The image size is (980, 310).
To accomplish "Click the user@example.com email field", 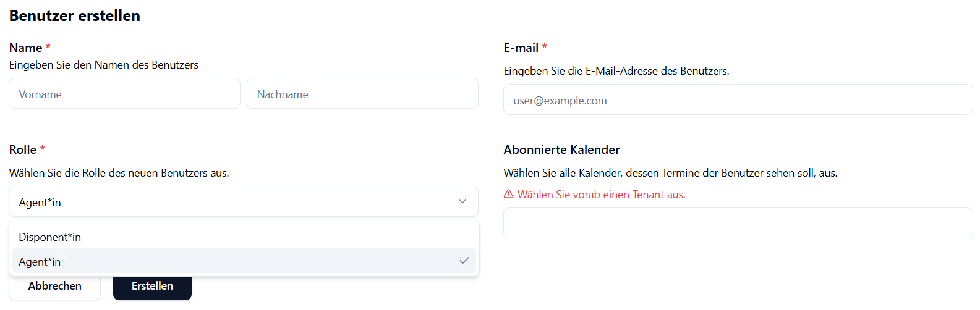I will 738,100.
